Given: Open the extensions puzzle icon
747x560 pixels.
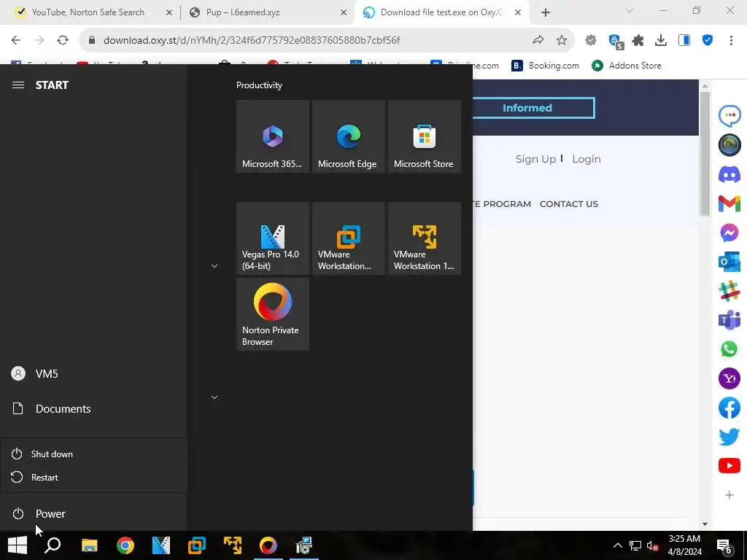Looking at the screenshot, I should coord(638,41).
